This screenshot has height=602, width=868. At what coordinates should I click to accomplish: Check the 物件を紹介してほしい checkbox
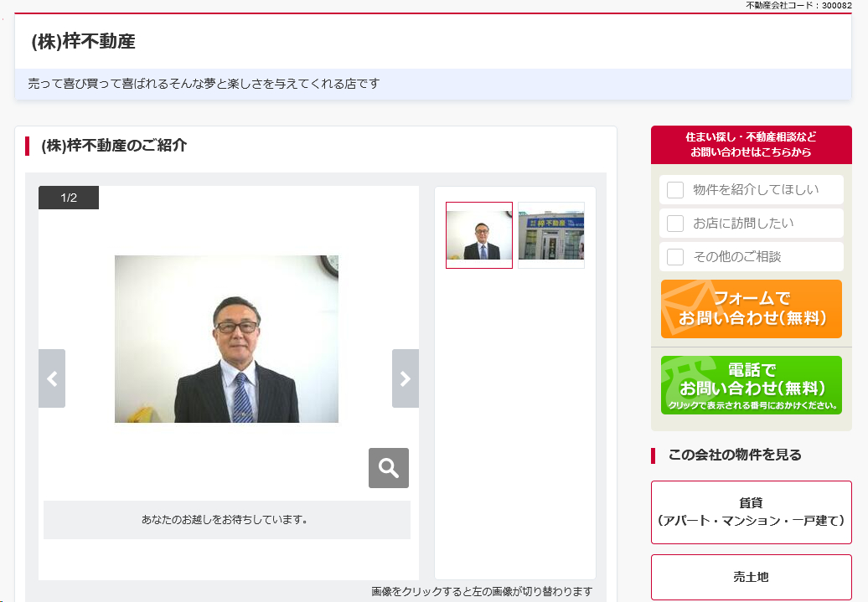[675, 190]
